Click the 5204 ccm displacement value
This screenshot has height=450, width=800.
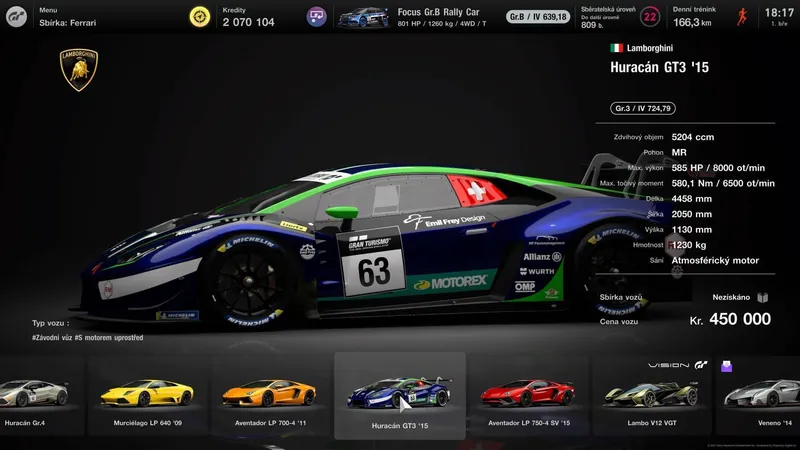click(693, 137)
